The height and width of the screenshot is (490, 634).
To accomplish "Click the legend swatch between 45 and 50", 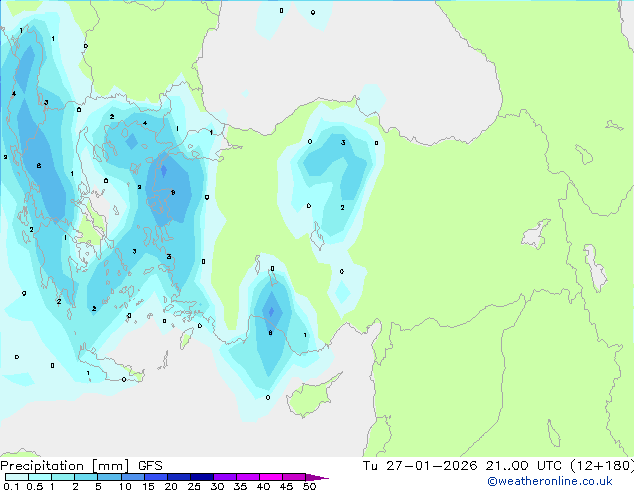I will click(294, 477).
